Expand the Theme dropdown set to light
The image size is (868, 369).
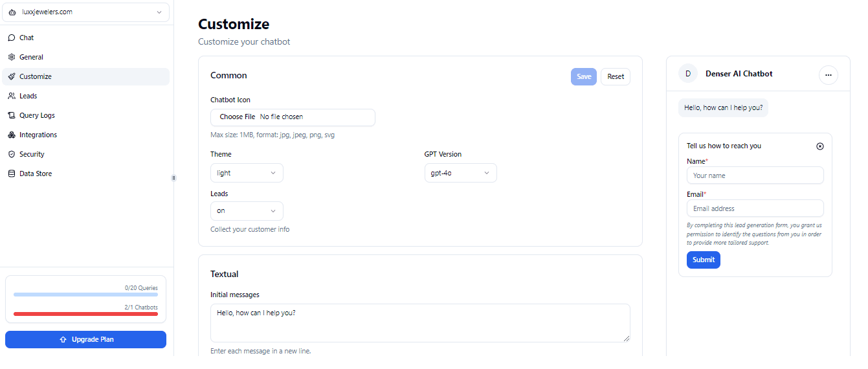[247, 173]
